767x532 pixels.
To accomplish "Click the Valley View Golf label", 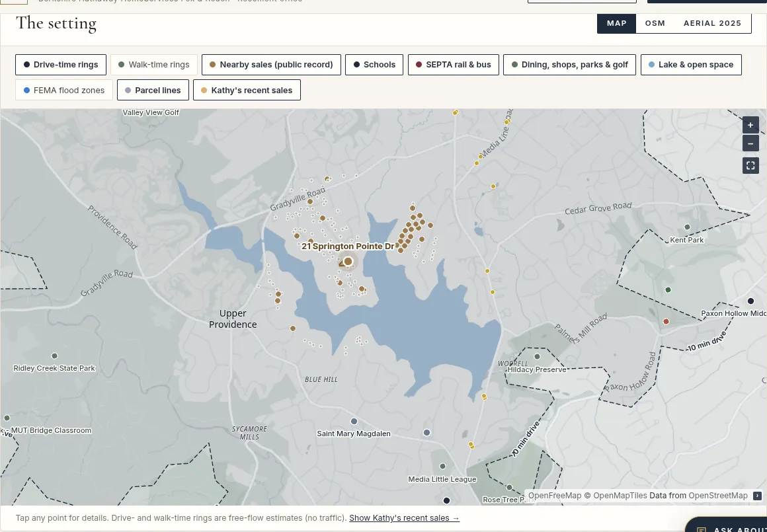I will [151, 112].
